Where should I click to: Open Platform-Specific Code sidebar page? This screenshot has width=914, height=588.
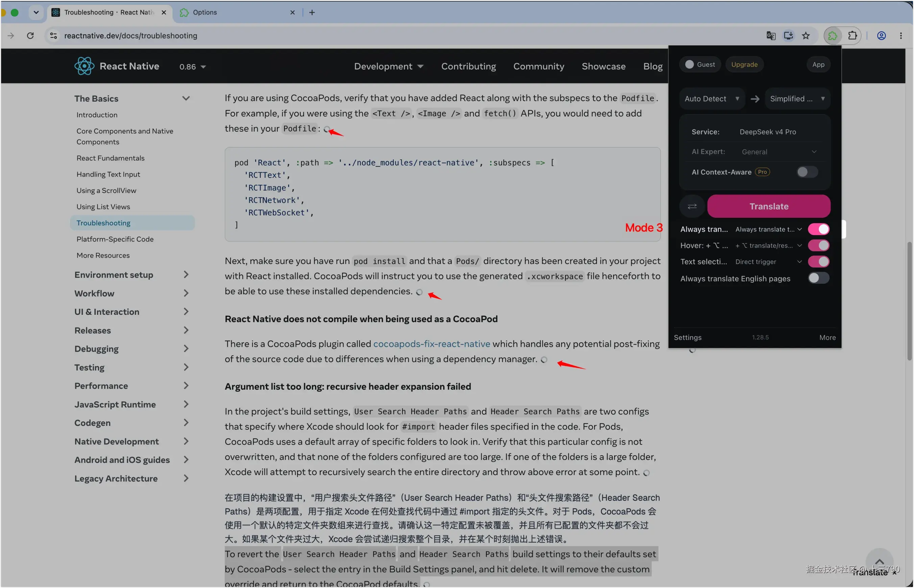coord(115,239)
